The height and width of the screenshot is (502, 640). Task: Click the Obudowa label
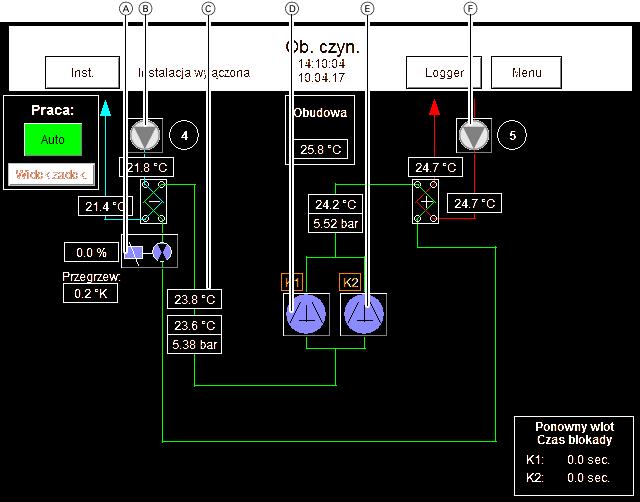point(320,113)
